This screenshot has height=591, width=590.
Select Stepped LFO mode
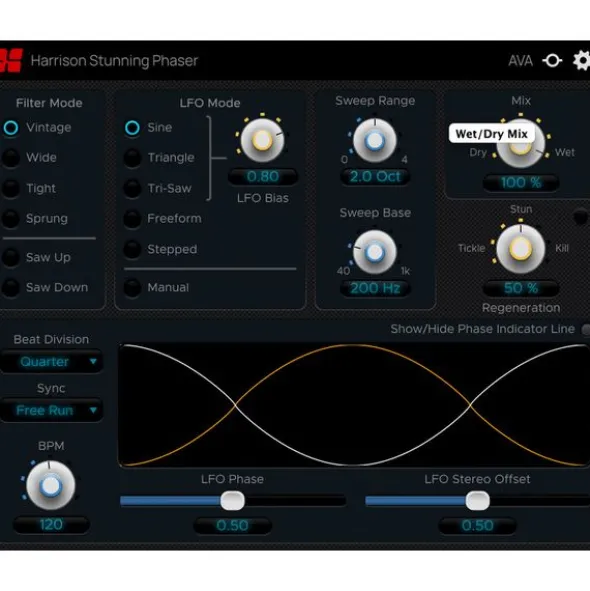point(132,249)
